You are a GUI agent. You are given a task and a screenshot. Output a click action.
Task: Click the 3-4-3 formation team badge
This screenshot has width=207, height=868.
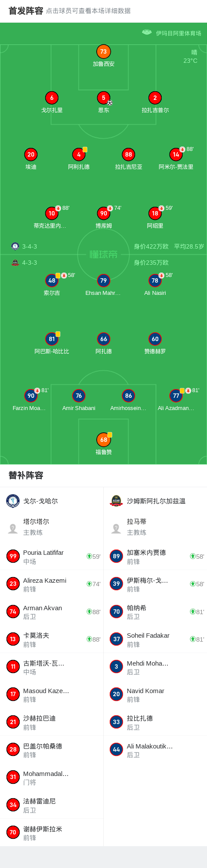click(15, 246)
